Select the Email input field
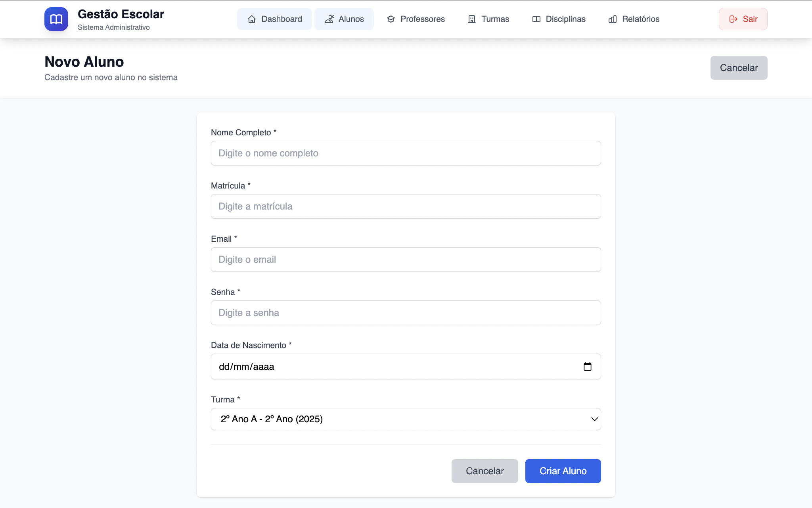 click(406, 260)
